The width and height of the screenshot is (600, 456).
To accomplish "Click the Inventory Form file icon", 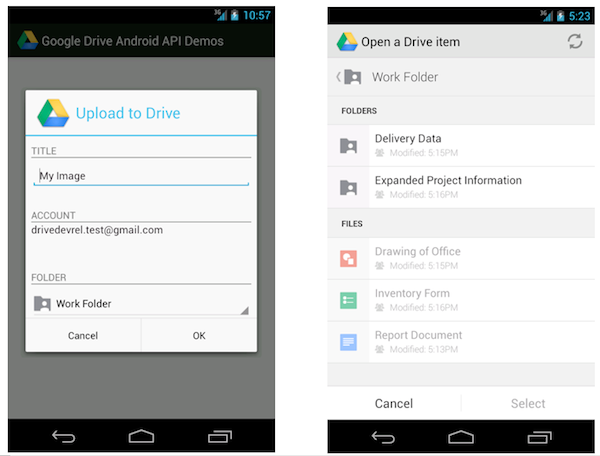I will click(x=348, y=300).
